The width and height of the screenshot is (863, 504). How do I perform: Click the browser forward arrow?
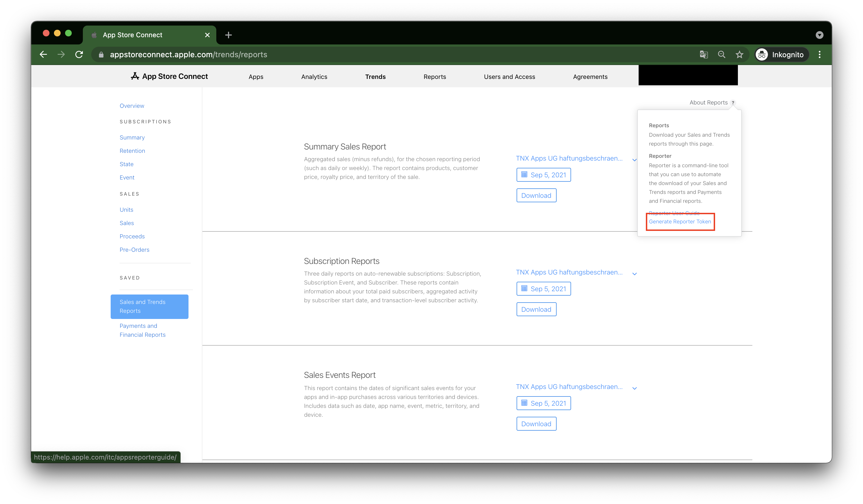(x=61, y=54)
